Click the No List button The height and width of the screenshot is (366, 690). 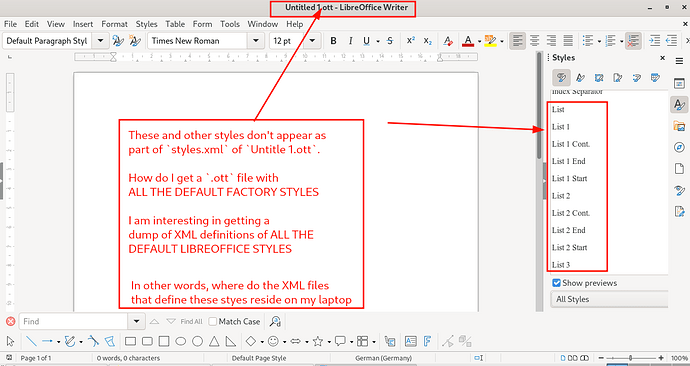(633, 41)
